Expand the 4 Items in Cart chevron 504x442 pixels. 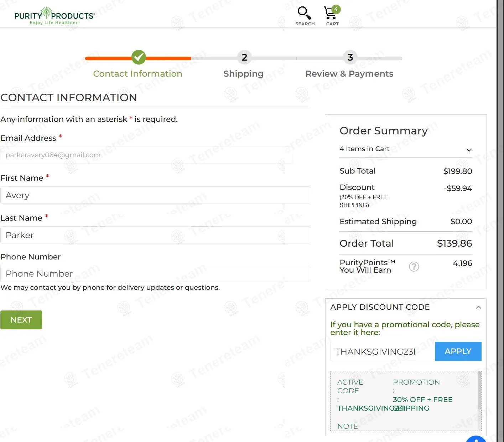469,150
